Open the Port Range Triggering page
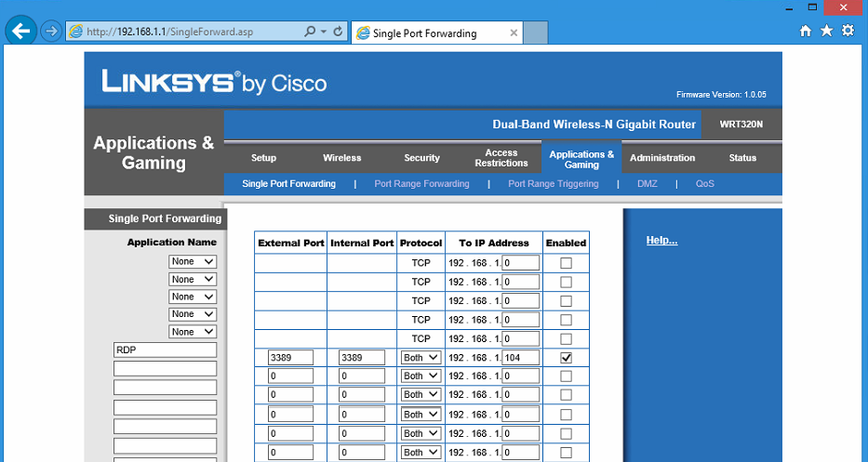Screen dimensions: 868x462 554,184
